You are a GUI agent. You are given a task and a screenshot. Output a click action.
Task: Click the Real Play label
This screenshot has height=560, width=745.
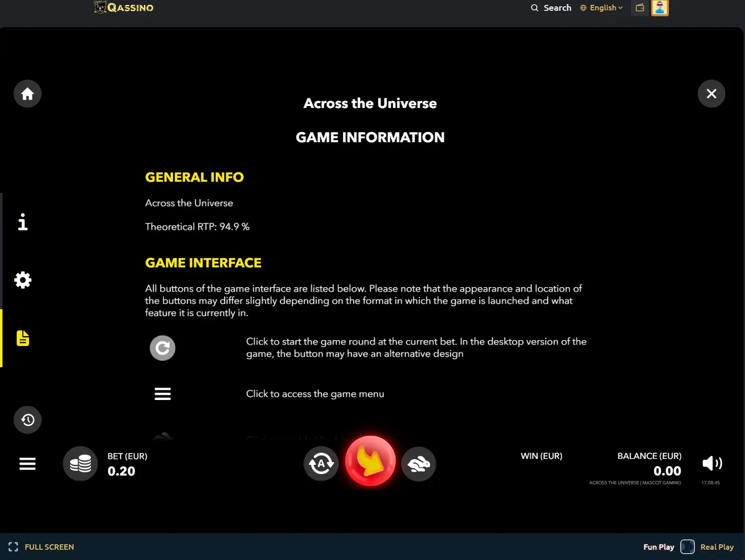717,547
